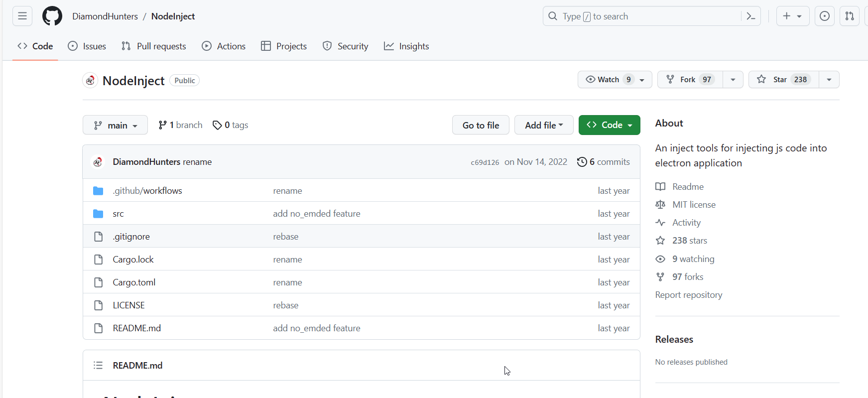Open the star lists dropdown arrow
The image size is (868, 398).
(x=829, y=80)
